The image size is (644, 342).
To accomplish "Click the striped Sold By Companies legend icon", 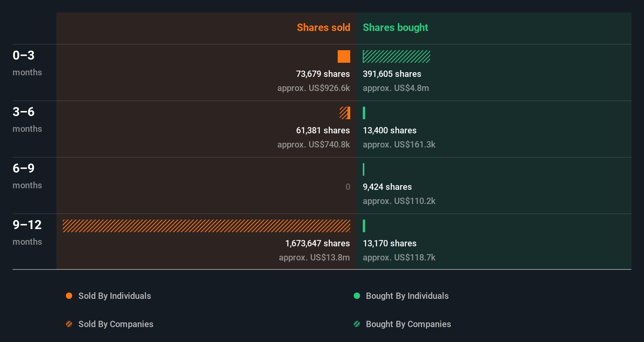I will [69, 324].
